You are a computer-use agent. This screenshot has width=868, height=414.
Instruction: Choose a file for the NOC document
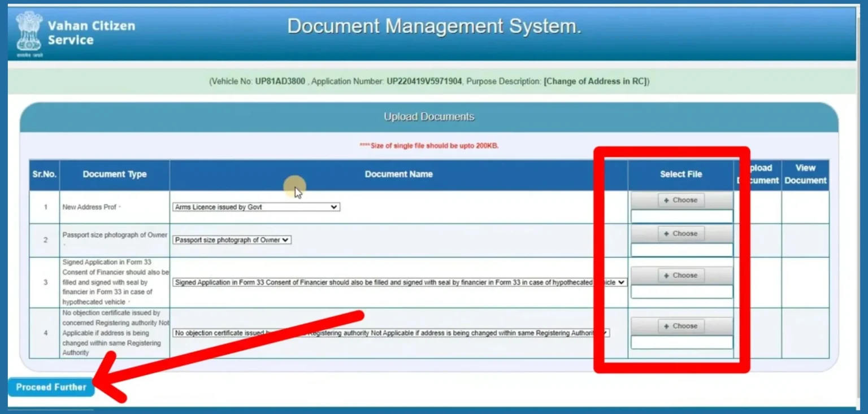pos(681,325)
